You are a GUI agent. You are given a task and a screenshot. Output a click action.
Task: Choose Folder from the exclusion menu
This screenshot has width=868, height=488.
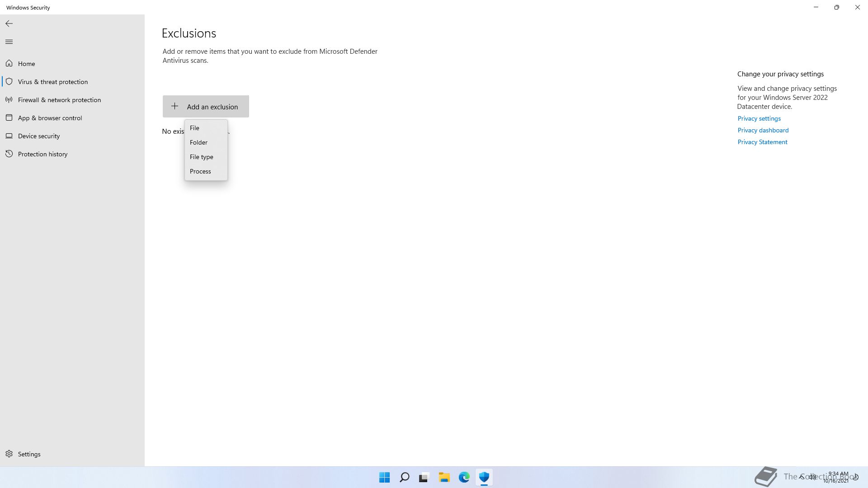[206, 142]
